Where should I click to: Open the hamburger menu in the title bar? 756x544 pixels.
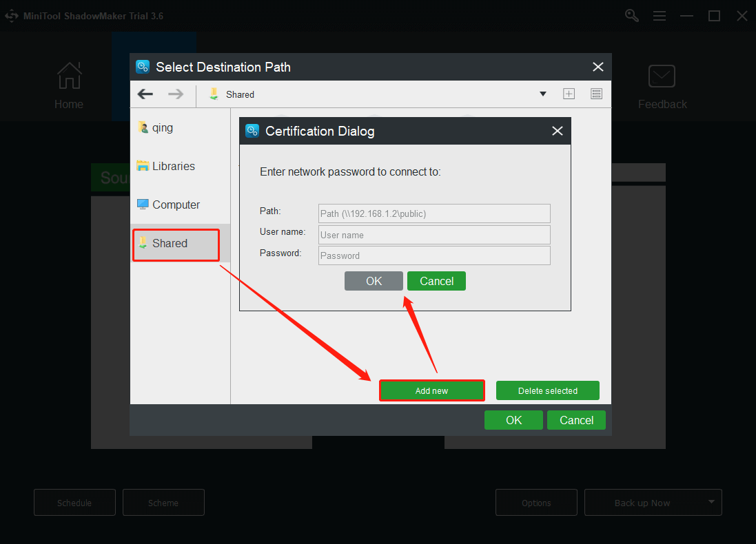[659, 16]
